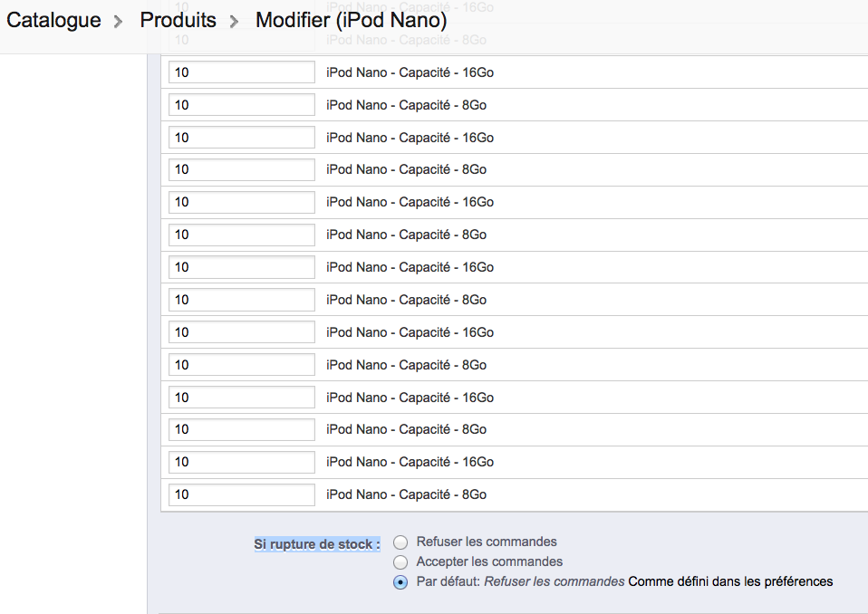The width and height of the screenshot is (868, 614).
Task: Click Comme défini dans les préférences text
Action: [x=730, y=581]
